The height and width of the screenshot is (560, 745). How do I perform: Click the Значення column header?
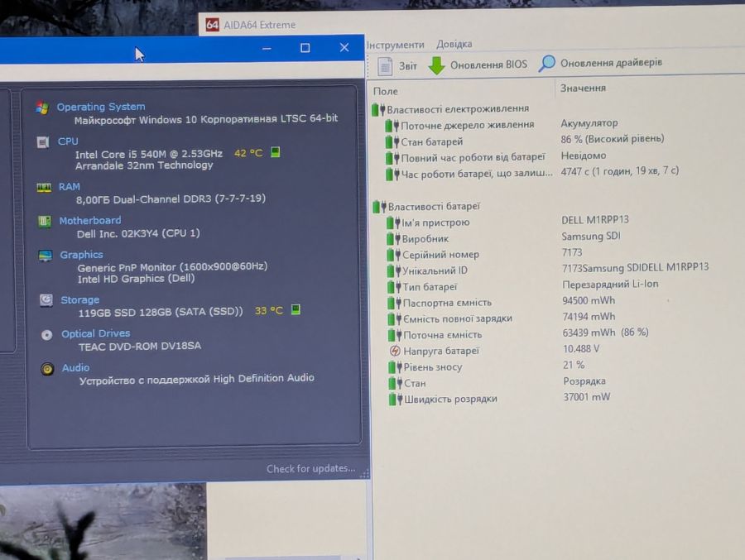click(583, 89)
